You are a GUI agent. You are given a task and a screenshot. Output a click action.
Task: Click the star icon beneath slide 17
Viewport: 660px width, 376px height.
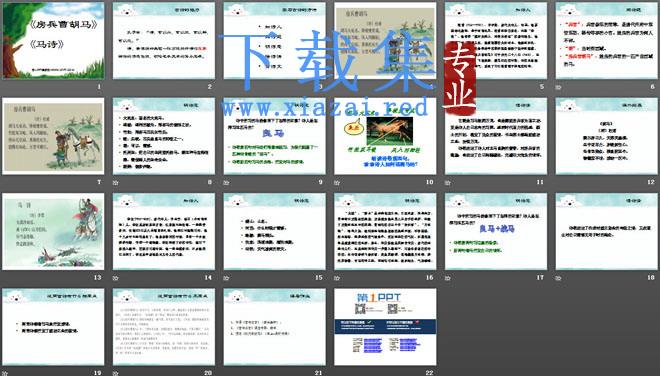(x=447, y=278)
